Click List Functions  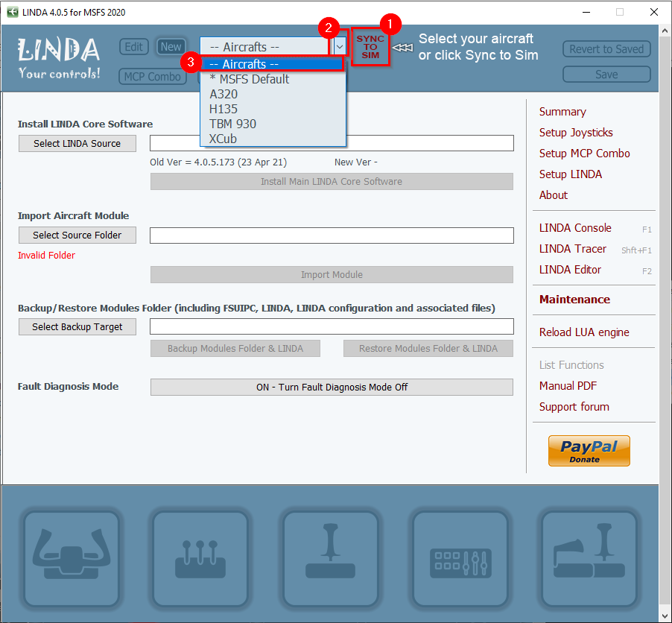click(x=571, y=365)
